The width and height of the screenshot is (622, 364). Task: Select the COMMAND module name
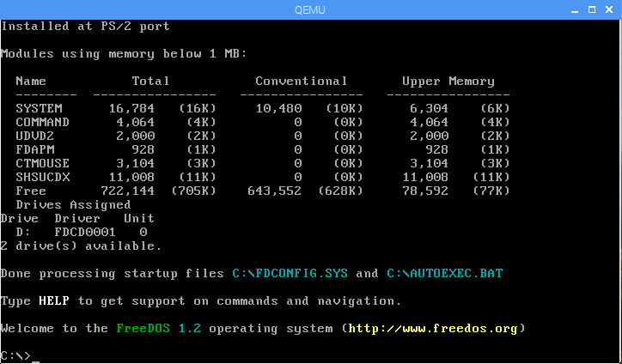42,122
